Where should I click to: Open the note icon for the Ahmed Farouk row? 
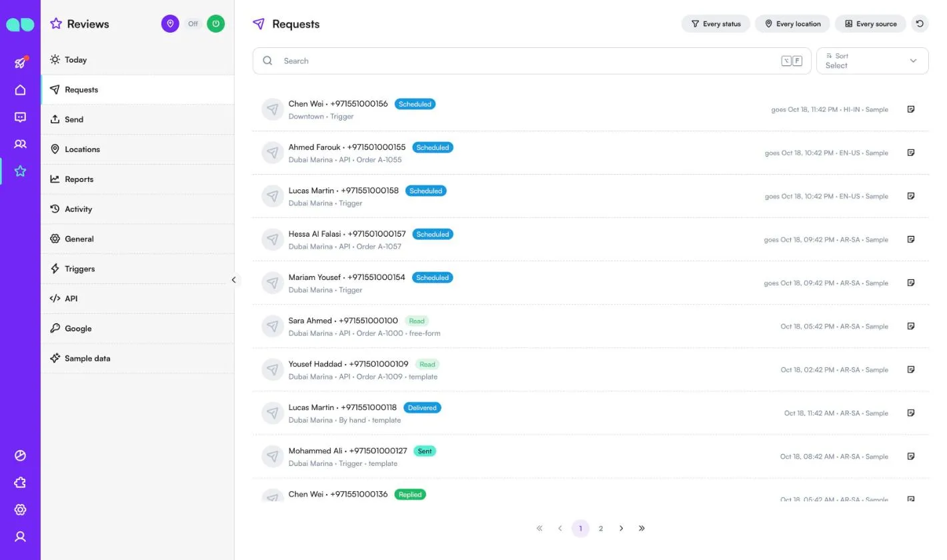(911, 153)
